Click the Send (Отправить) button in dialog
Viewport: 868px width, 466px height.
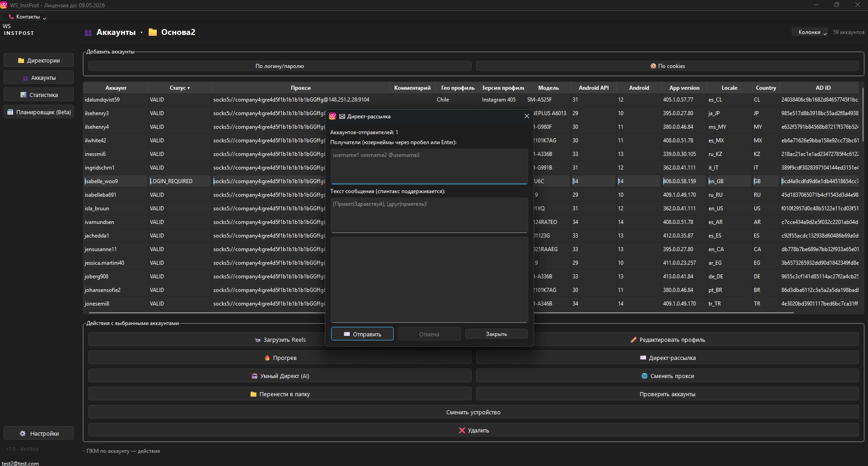[x=362, y=334]
